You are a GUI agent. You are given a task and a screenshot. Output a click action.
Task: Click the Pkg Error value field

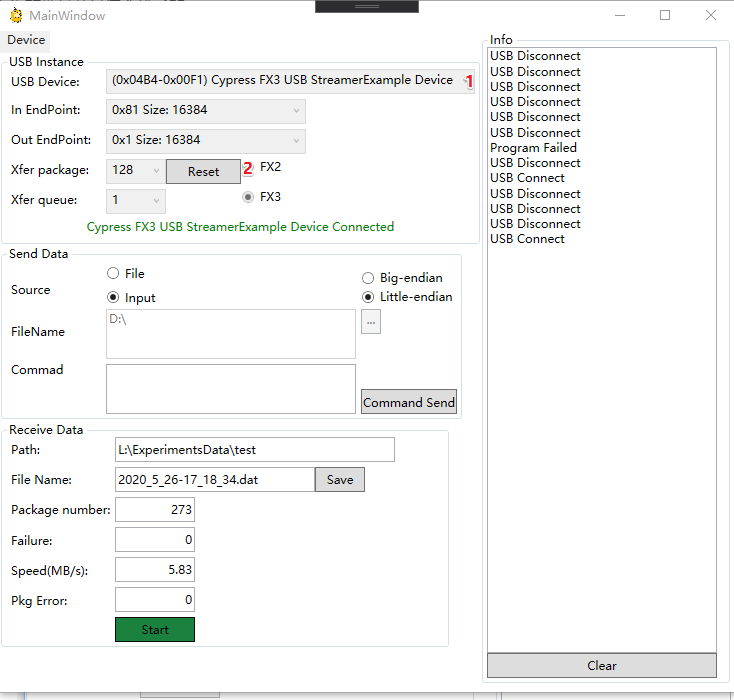coord(155,599)
